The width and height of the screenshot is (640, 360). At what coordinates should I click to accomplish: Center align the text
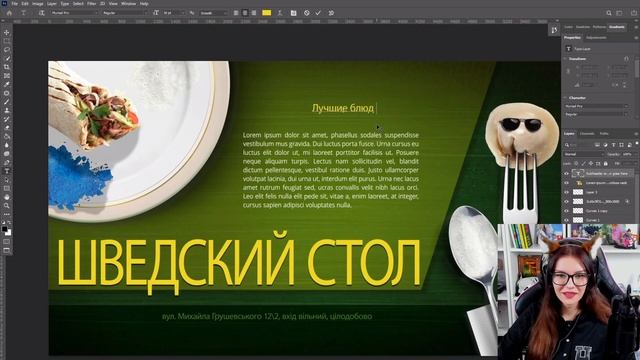click(x=245, y=13)
